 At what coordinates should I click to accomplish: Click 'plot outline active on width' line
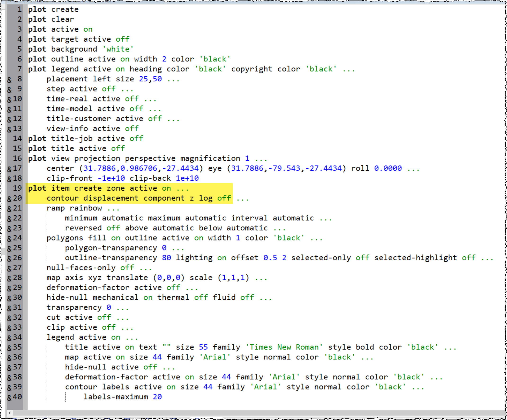pyautogui.click(x=129, y=59)
